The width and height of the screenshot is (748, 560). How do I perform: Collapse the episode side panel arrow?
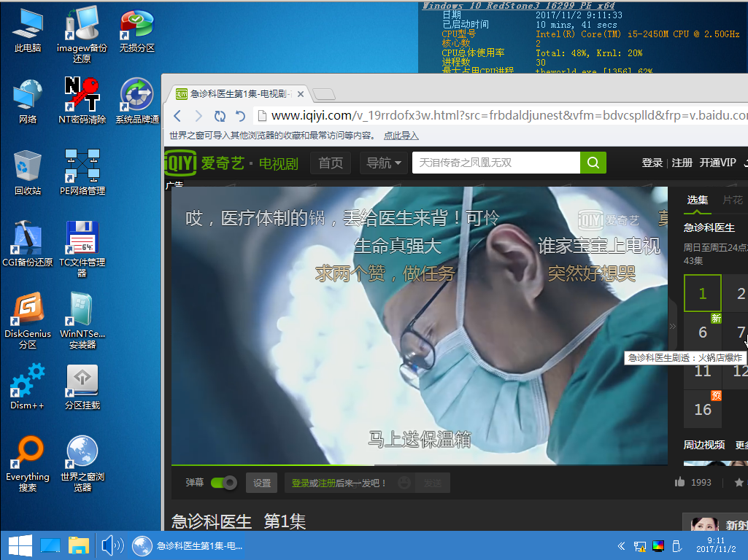coord(673,327)
